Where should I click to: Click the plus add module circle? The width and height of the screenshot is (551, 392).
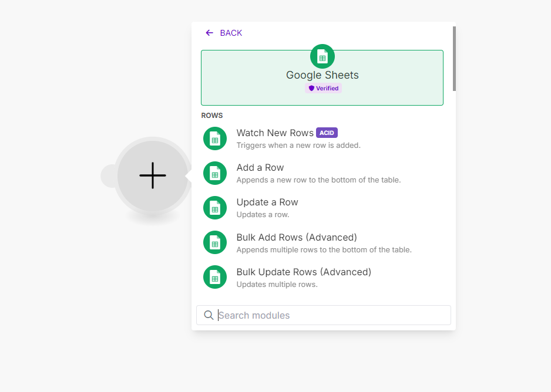point(153,175)
